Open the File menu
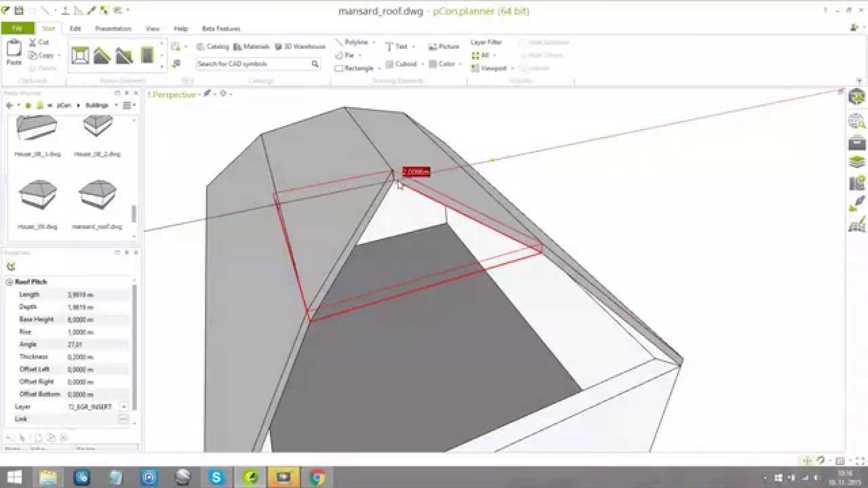Screen dimensions: 868x488 pyautogui.click(x=18, y=28)
